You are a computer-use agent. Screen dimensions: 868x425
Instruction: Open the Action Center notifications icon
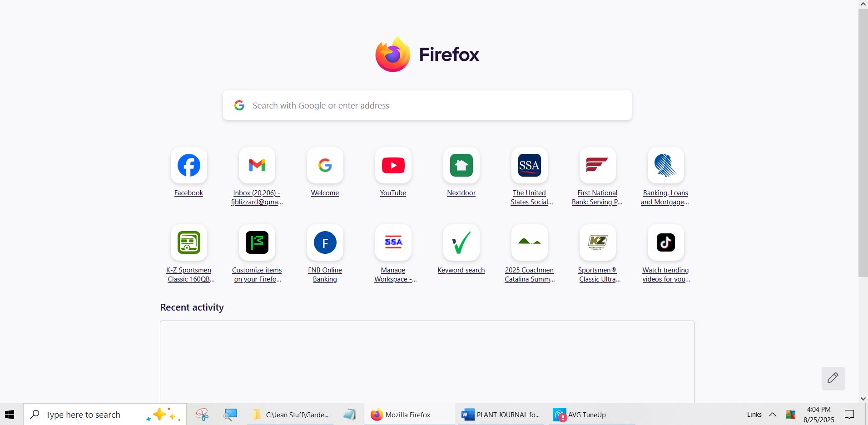849,415
